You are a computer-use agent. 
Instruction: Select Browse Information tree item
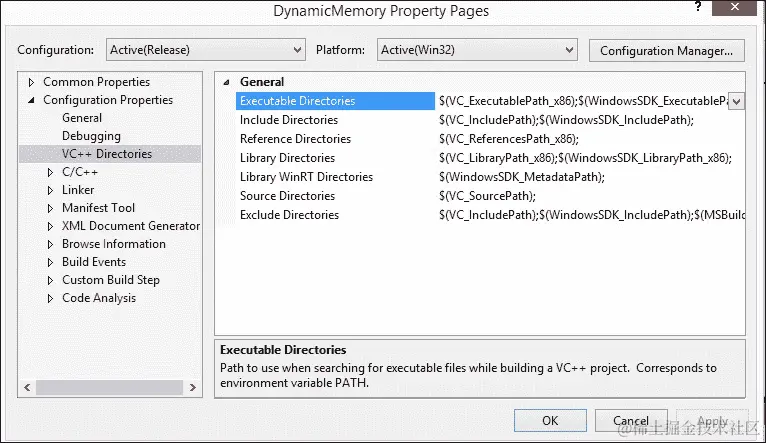(114, 244)
